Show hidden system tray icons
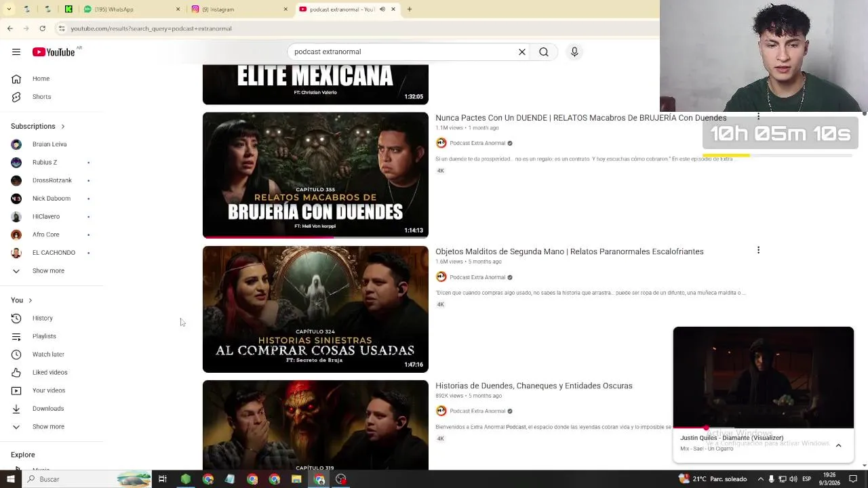868x488 pixels. [759, 479]
